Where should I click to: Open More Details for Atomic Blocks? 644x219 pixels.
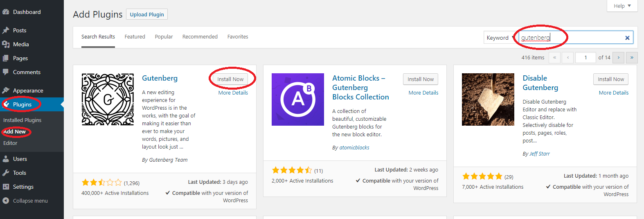pyautogui.click(x=423, y=93)
